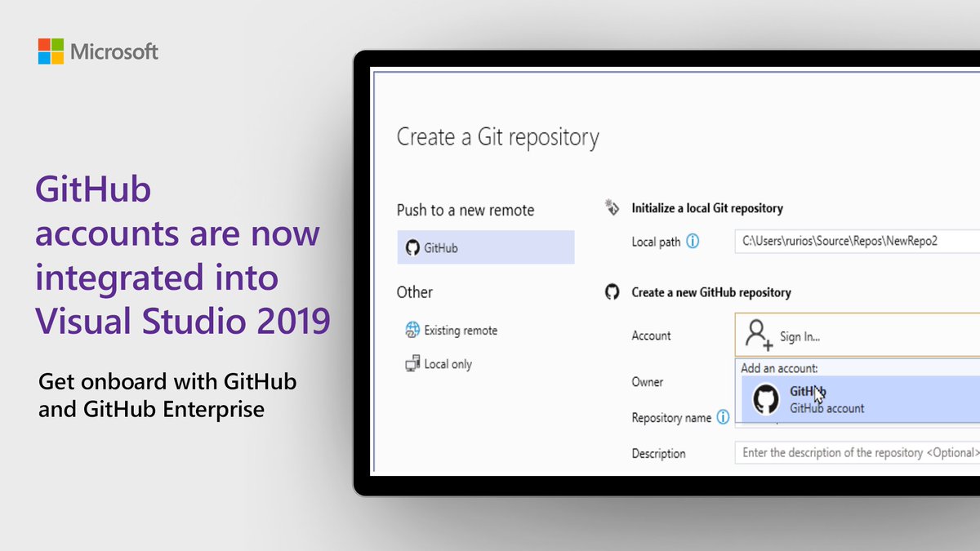Open the Account Sign In dropdown
This screenshot has width=980, height=551.
(857, 335)
